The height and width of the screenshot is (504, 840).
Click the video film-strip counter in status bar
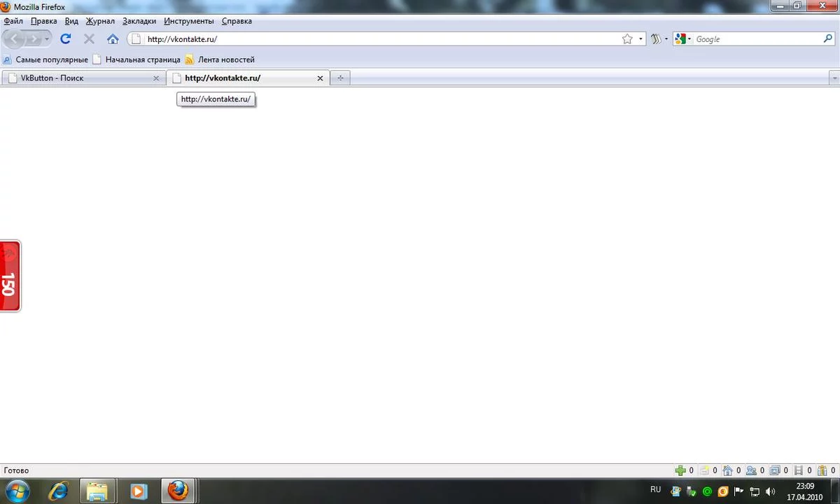pyautogui.click(x=802, y=470)
